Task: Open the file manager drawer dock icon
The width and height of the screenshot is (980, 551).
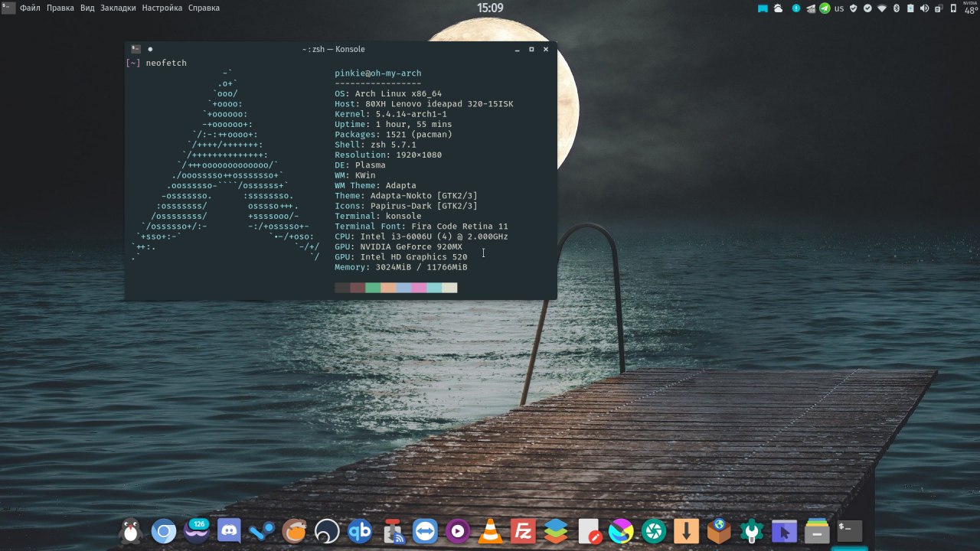Action: tap(817, 530)
